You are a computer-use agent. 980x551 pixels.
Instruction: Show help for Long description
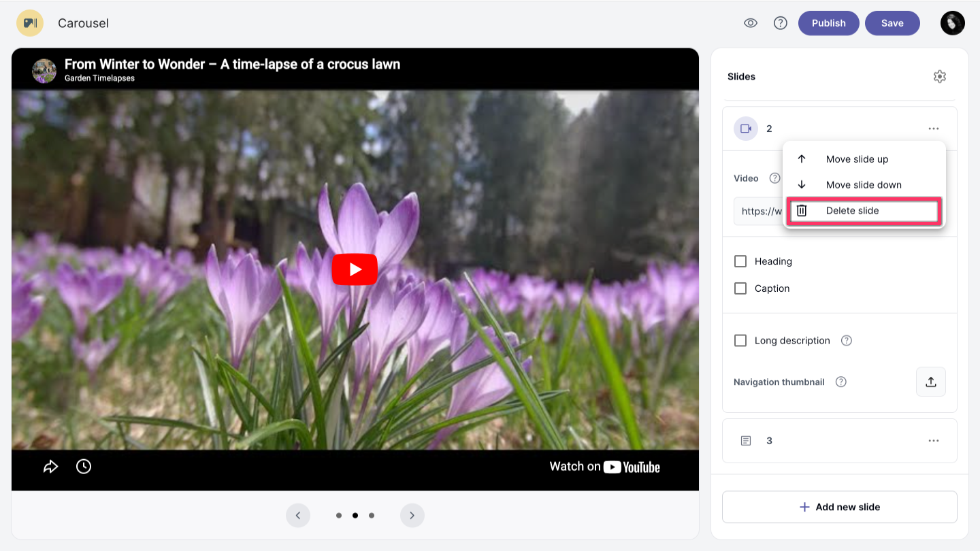[846, 341]
